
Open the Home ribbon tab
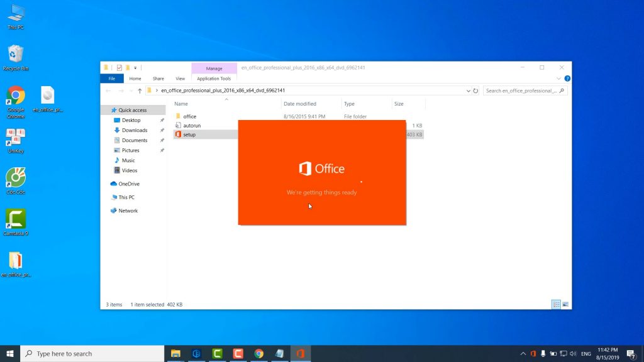pos(135,79)
